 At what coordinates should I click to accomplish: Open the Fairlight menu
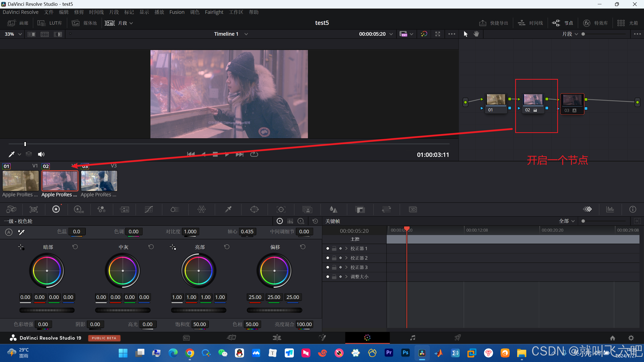click(x=214, y=12)
